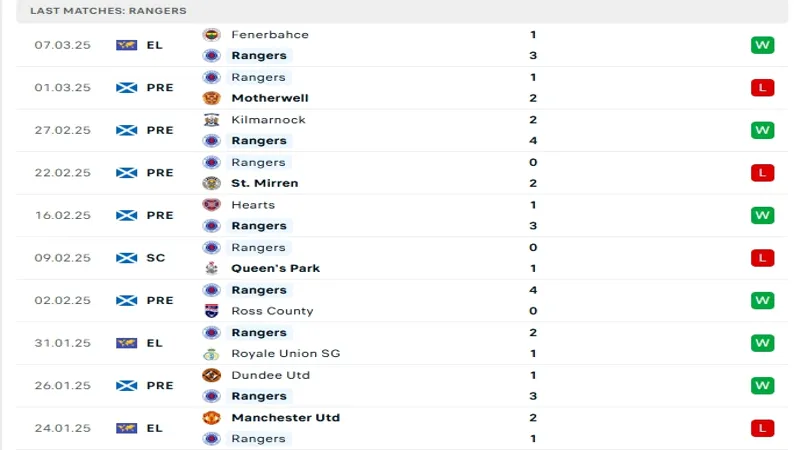Click the Queen's Park club crest icon

coord(211,268)
